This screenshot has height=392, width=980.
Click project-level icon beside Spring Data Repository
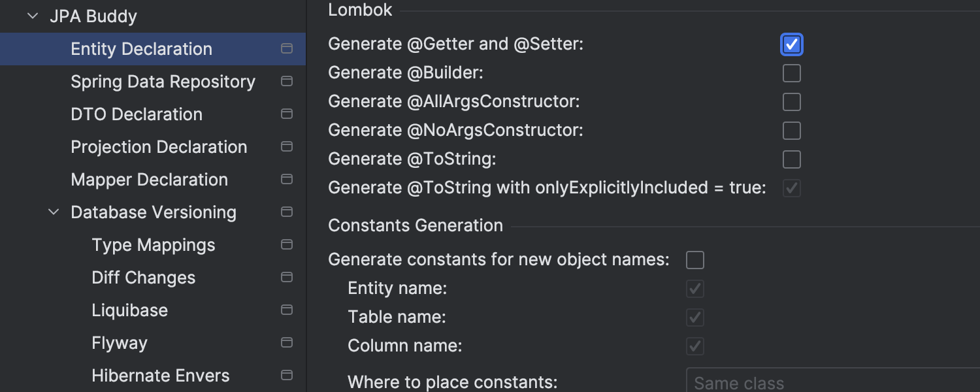pos(286,81)
